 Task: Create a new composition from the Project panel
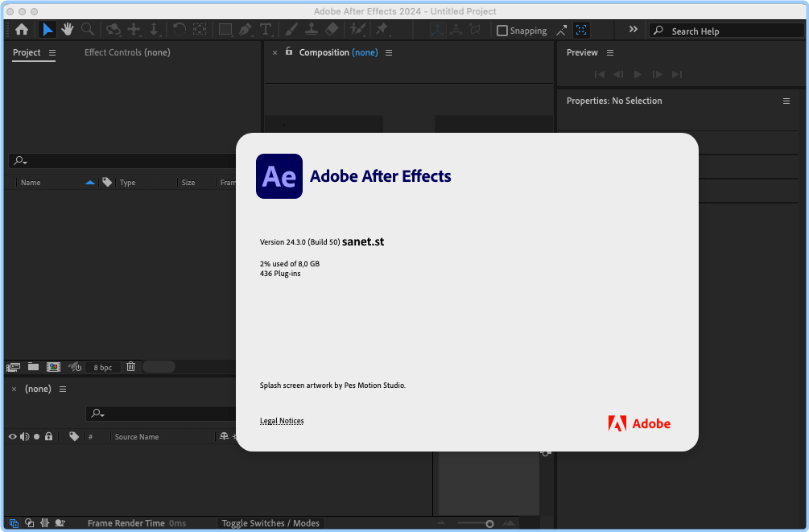(54, 367)
